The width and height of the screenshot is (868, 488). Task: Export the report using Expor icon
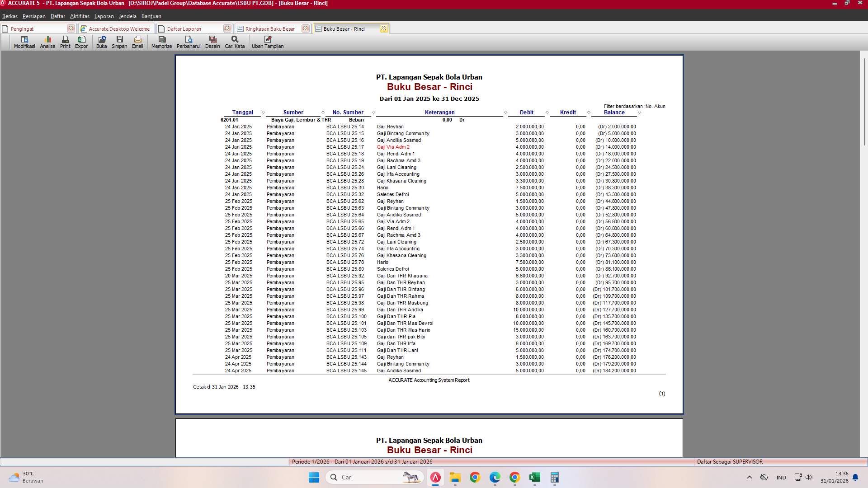[x=81, y=42]
